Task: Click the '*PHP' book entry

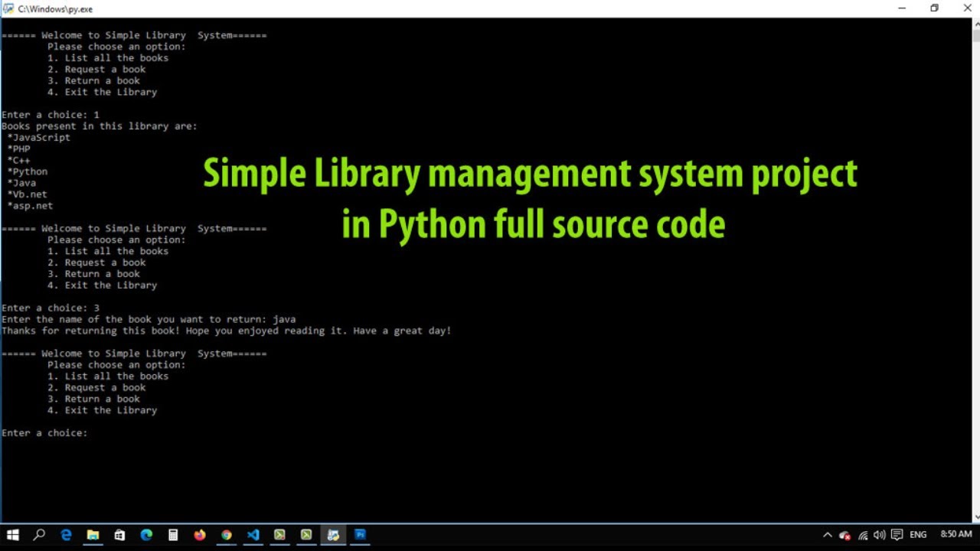Action: pyautogui.click(x=18, y=149)
